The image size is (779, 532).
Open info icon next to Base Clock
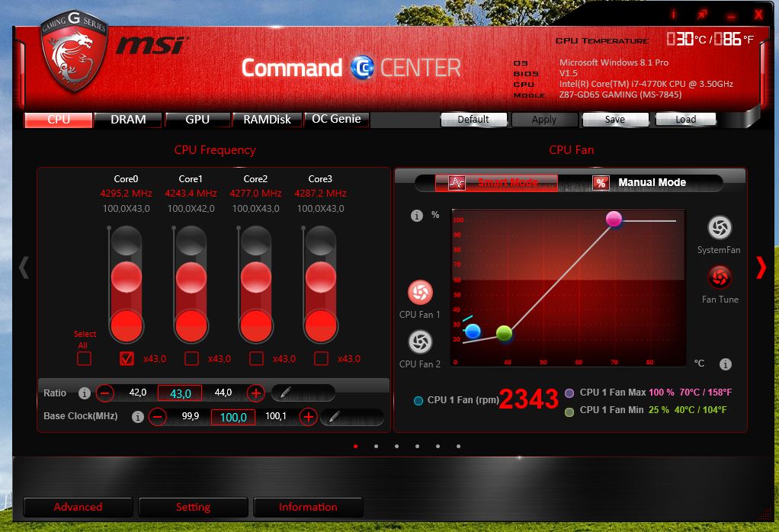(x=138, y=416)
